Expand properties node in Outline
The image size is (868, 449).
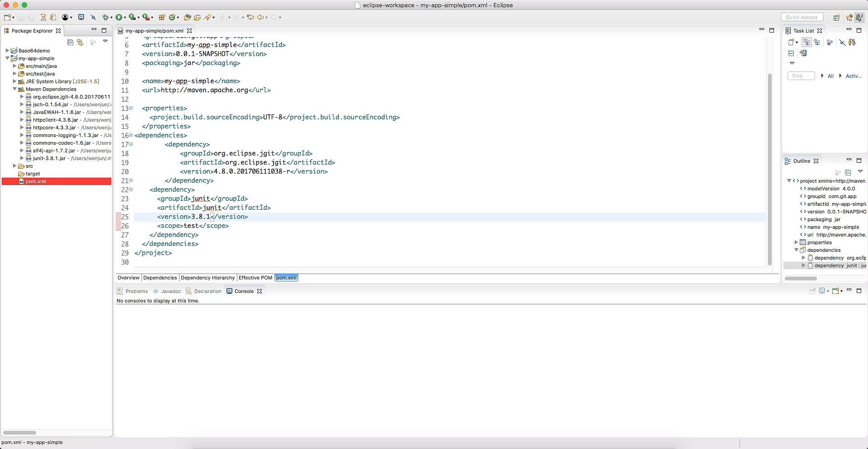pos(797,242)
